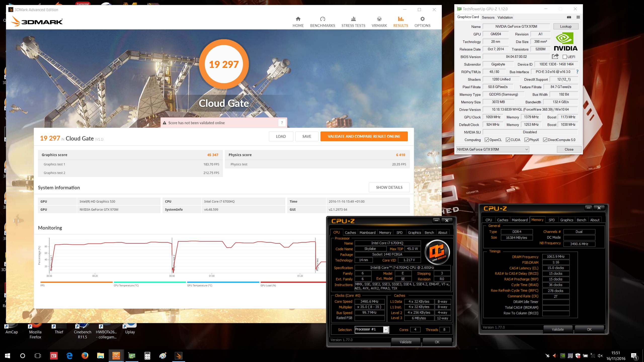
Task: Open Mozilla Firefox desktop shortcut
Action: [35, 332]
